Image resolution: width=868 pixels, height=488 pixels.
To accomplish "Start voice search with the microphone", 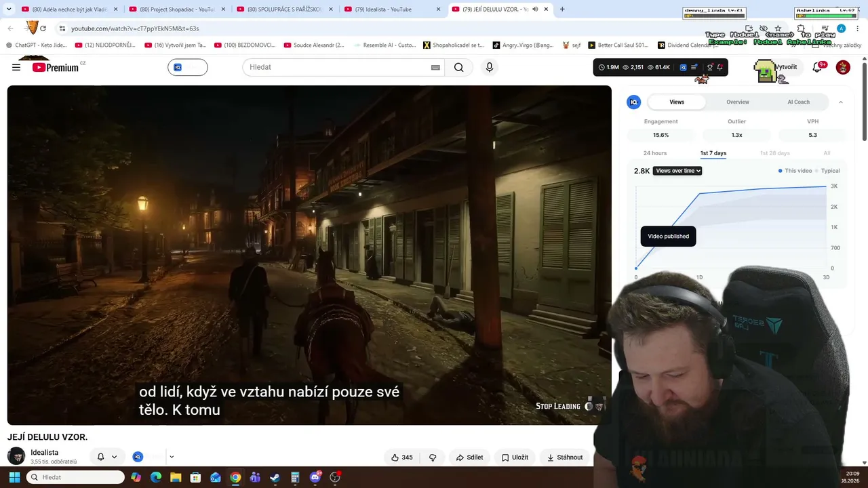I will pyautogui.click(x=490, y=67).
